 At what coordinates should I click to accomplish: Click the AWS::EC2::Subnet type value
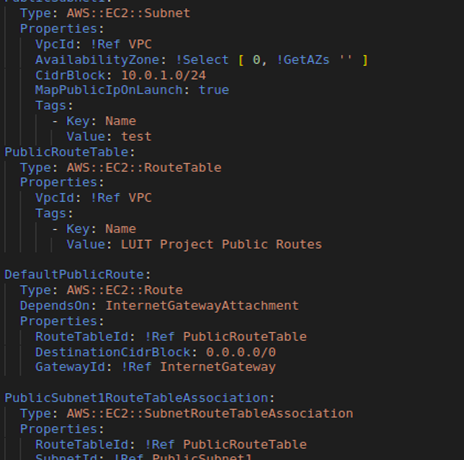pyautogui.click(x=128, y=13)
